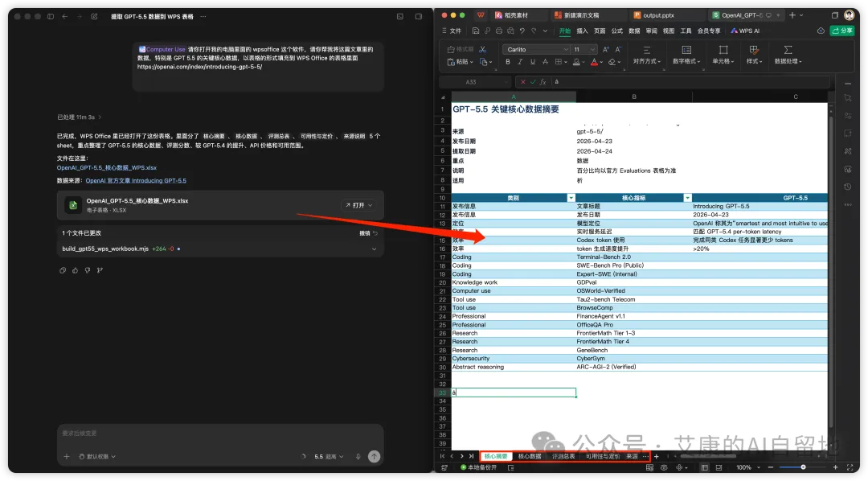Viewport: 868px width, 481px height.
Task: Click the zoom slider in status bar
Action: click(x=803, y=467)
